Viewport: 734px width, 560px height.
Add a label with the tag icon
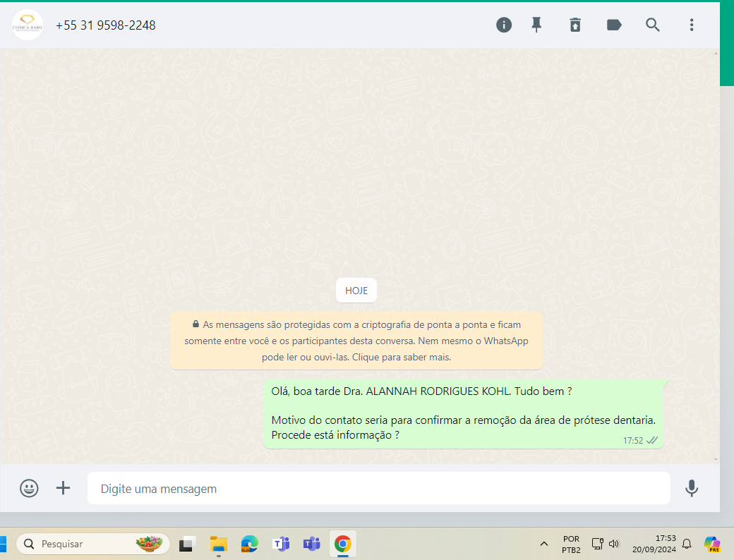click(614, 25)
